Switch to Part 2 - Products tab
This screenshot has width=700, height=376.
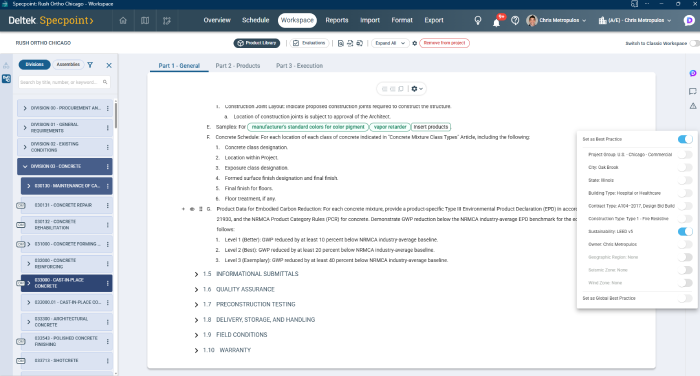pos(238,66)
